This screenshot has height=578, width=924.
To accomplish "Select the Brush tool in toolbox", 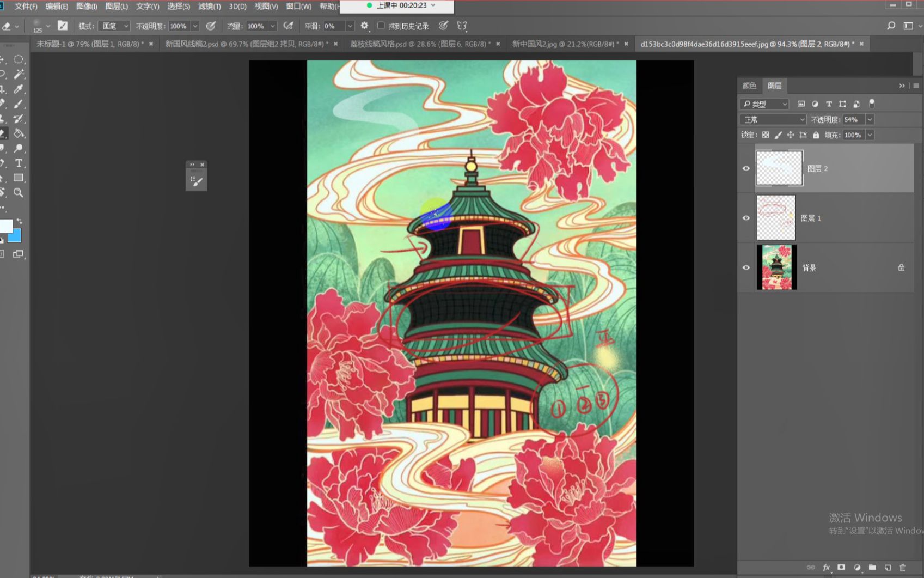I will (19, 104).
